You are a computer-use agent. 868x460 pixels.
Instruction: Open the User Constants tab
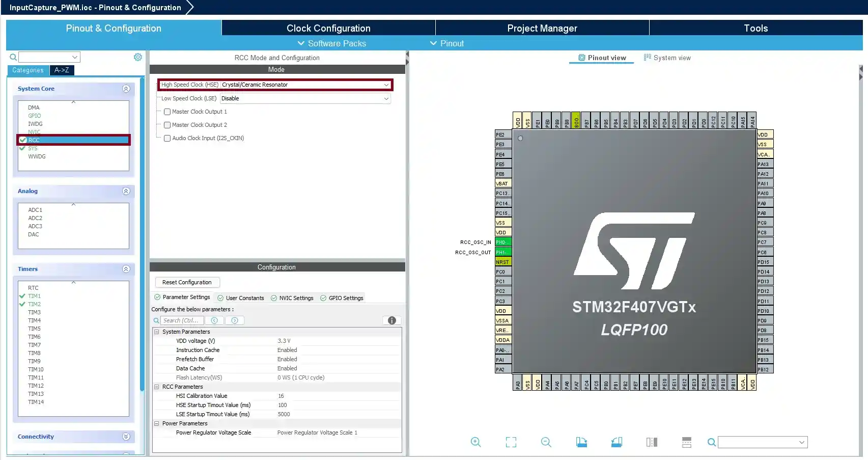(240, 298)
